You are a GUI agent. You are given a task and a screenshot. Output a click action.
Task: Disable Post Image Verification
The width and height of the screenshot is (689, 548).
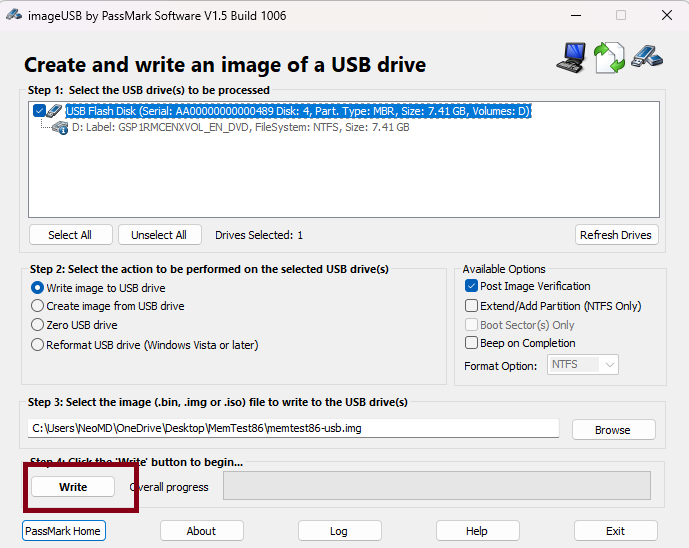coord(471,287)
